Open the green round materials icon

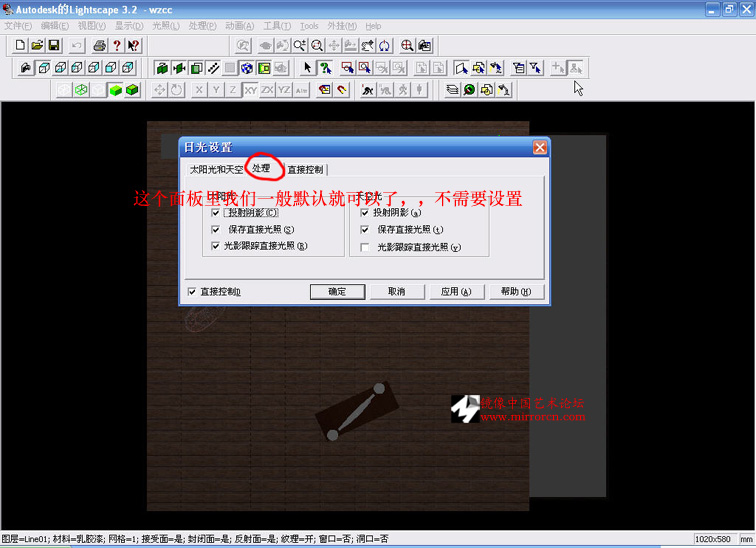pos(469,90)
